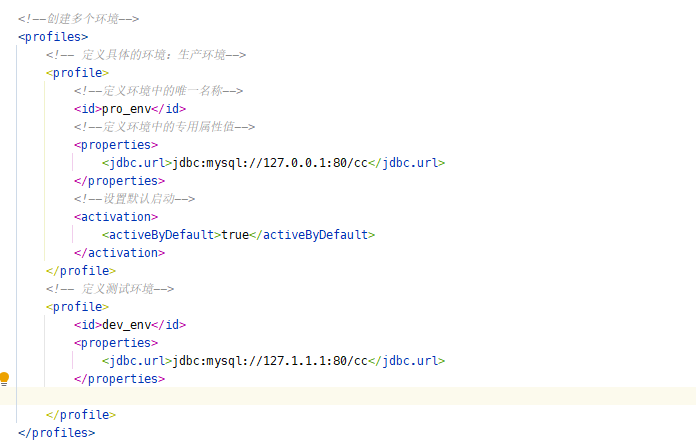Click the opening <activation> tag
This screenshot has height=443, width=696.
pos(116,217)
